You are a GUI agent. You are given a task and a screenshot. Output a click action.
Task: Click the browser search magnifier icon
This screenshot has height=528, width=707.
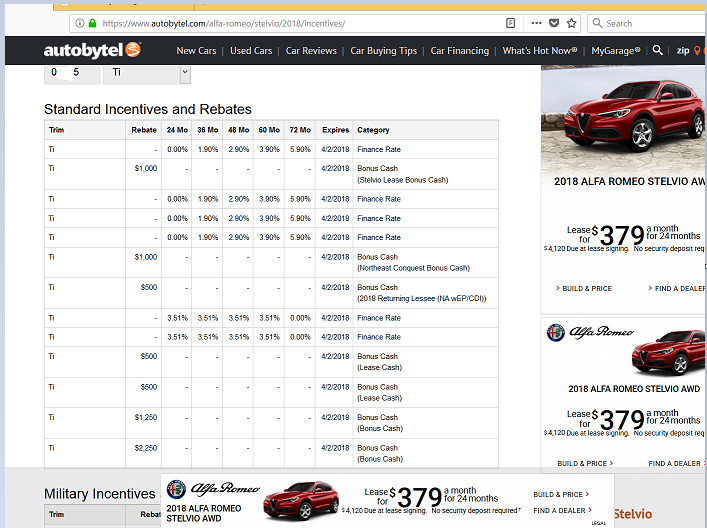[x=597, y=23]
